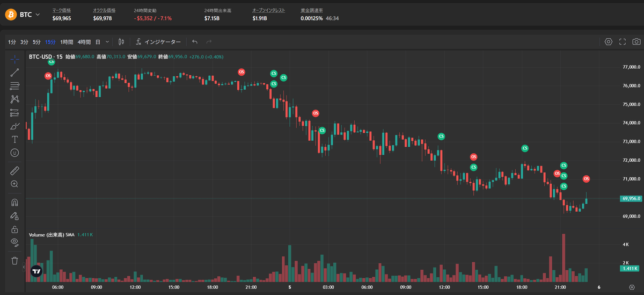Select the ruler measure tool
The image size is (644, 295).
click(x=14, y=171)
